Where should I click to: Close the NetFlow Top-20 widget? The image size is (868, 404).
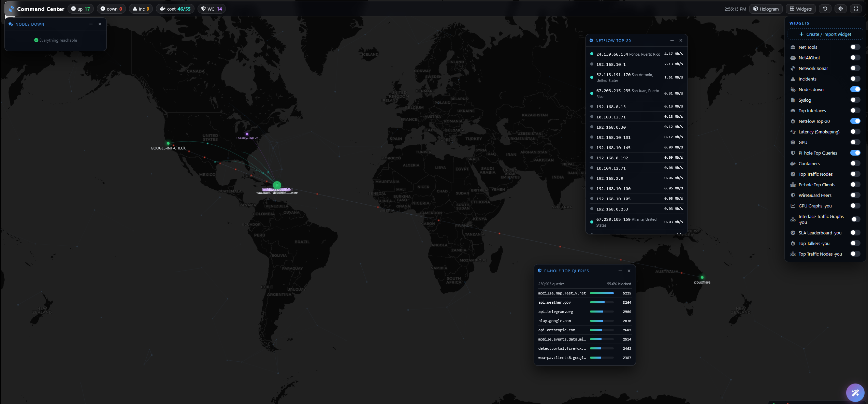(681, 41)
